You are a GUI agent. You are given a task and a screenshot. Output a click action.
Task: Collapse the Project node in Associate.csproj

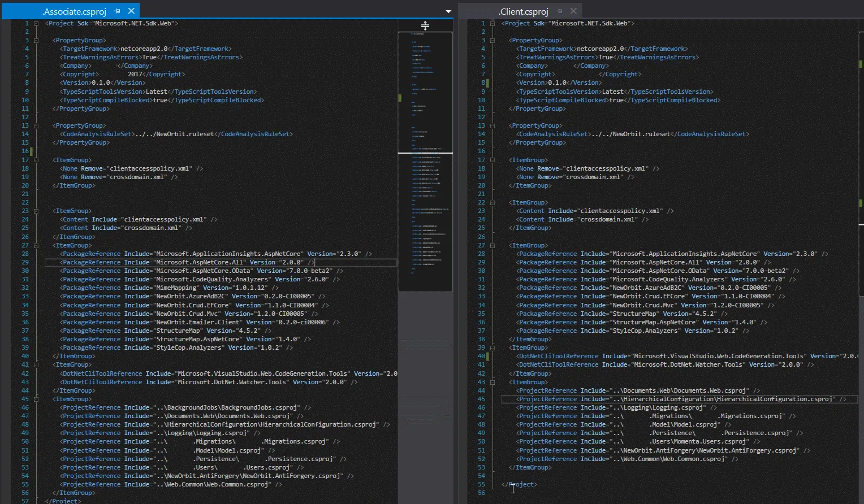pos(36,24)
